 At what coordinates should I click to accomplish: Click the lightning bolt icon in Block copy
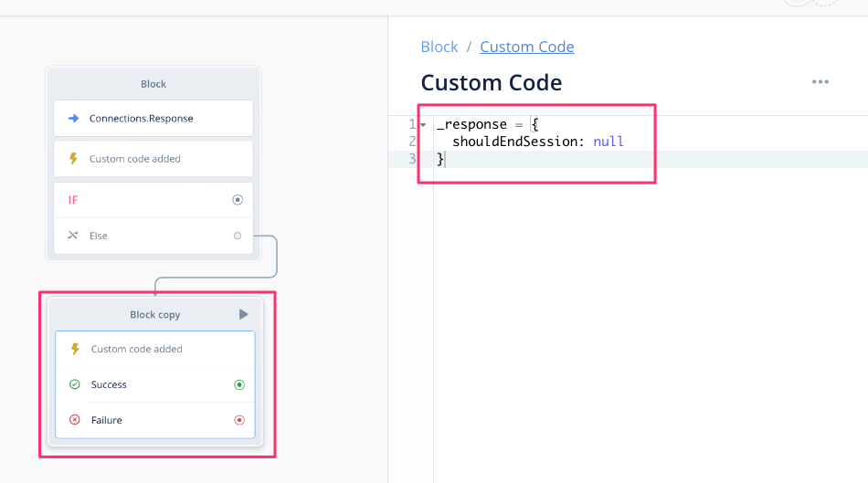coord(75,349)
